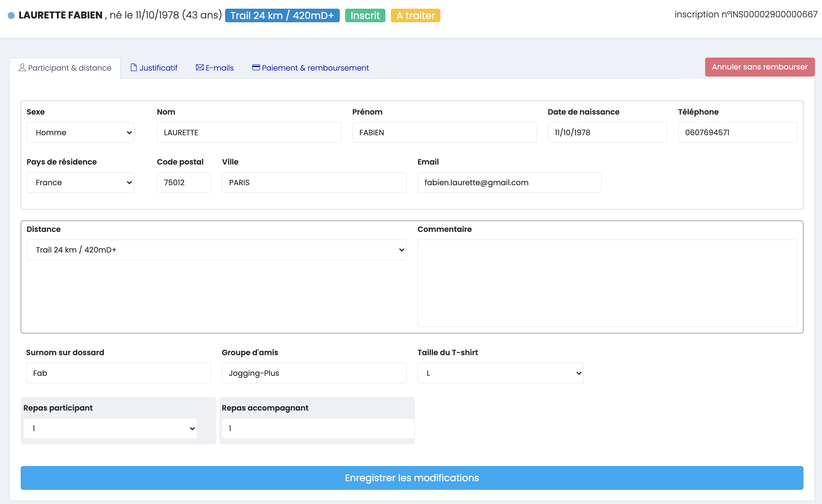The width and height of the screenshot is (822, 504).
Task: Click the document icon beside Justificatif
Action: [133, 67]
